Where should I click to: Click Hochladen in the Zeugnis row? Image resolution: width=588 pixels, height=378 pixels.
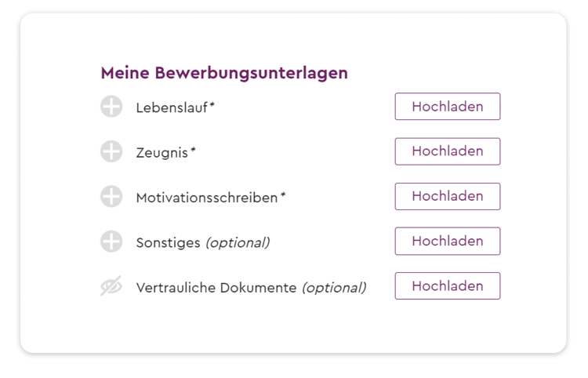tap(448, 151)
